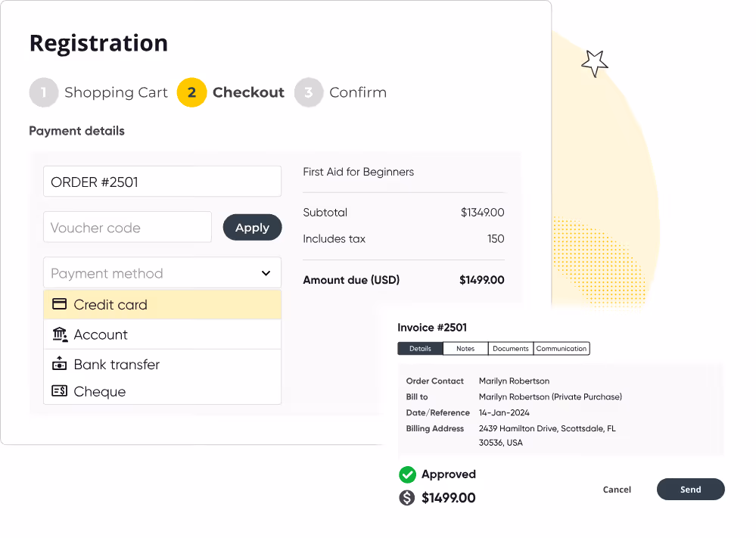Click the yellow step 2 Checkout indicator

191,92
